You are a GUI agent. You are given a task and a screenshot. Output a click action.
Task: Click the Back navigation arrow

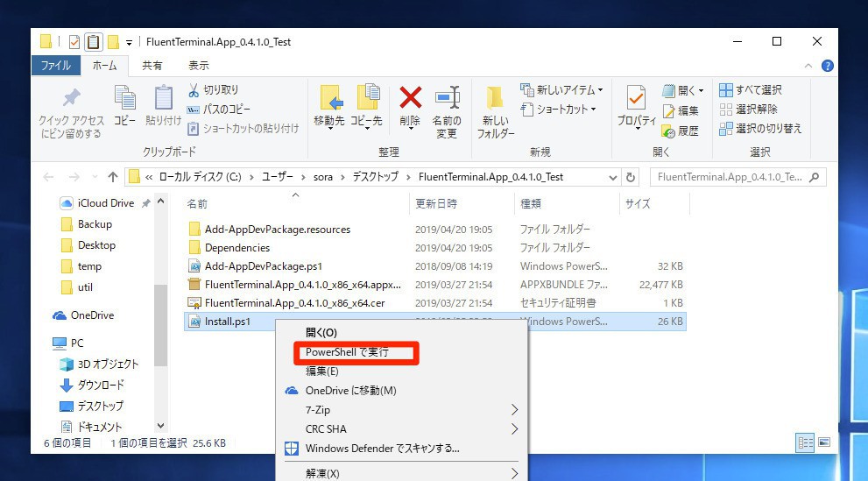(x=49, y=177)
